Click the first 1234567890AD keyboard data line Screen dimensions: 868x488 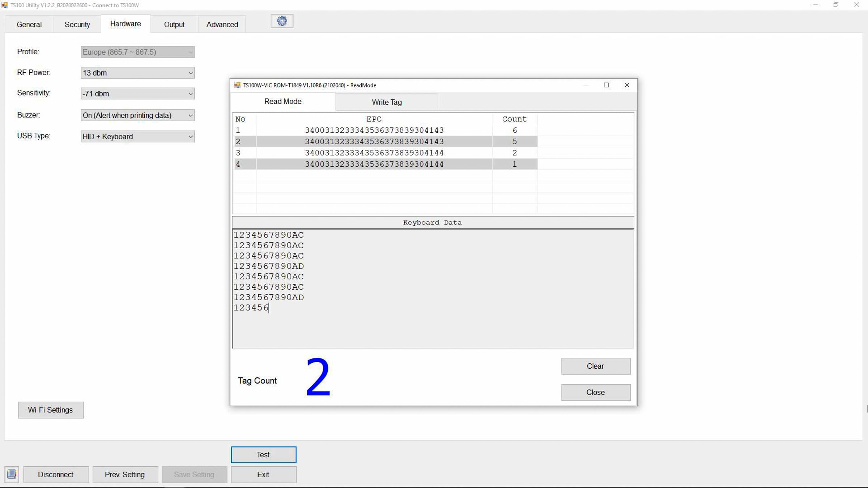269,266
